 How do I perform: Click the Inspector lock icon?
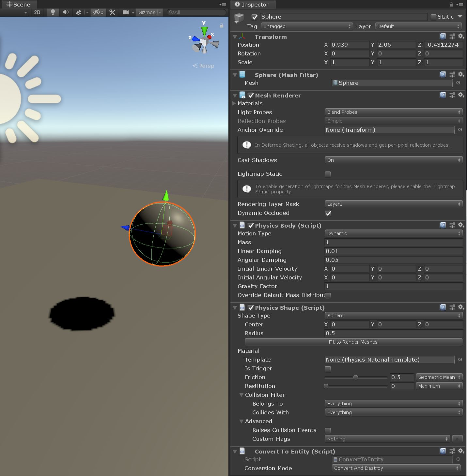(451, 5)
